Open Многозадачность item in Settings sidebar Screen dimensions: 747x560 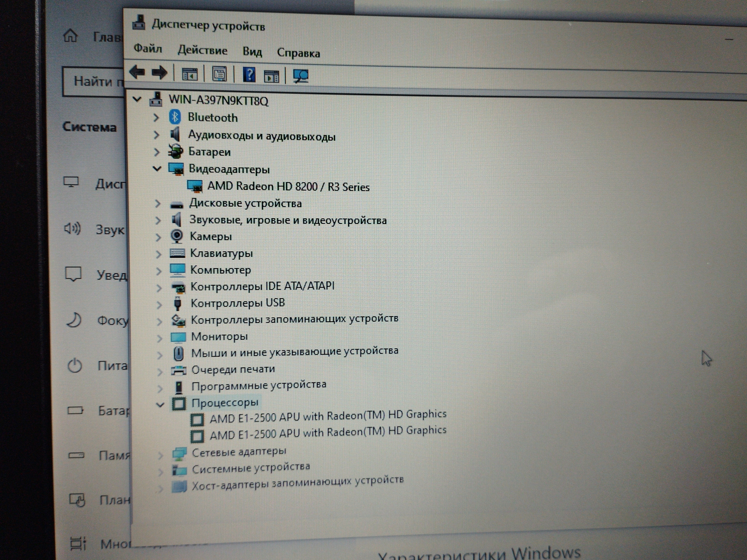[100, 543]
